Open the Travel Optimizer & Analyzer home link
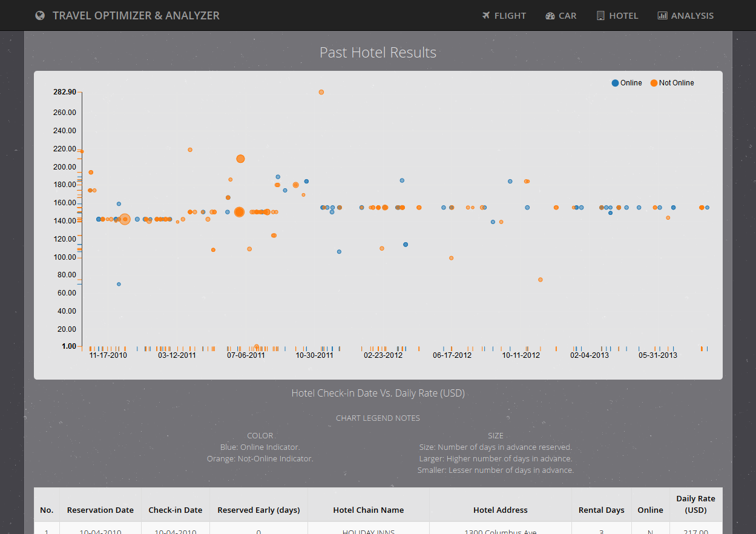 pyautogui.click(x=128, y=16)
